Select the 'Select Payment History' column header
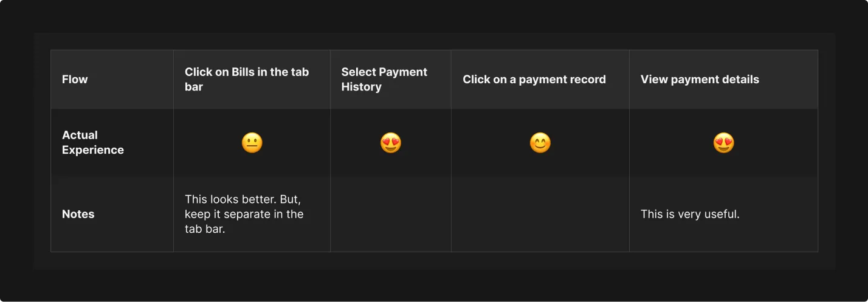This screenshot has height=302, width=868. point(384,80)
